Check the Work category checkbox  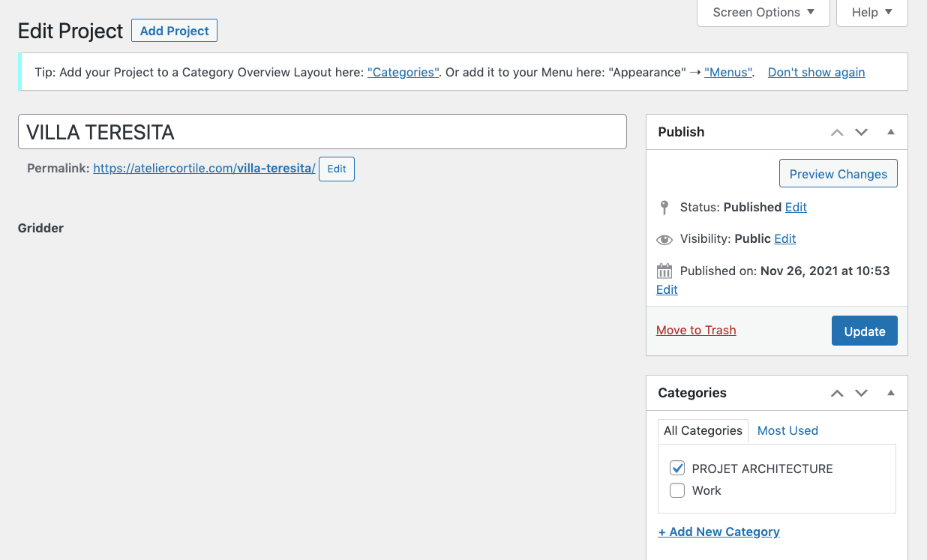[x=677, y=491]
